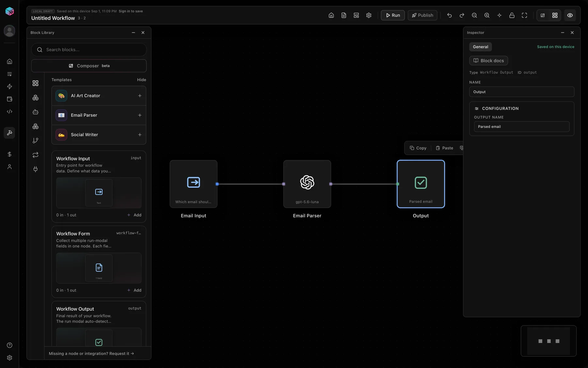Open the code brackets icon in the sidebar

coord(9,112)
